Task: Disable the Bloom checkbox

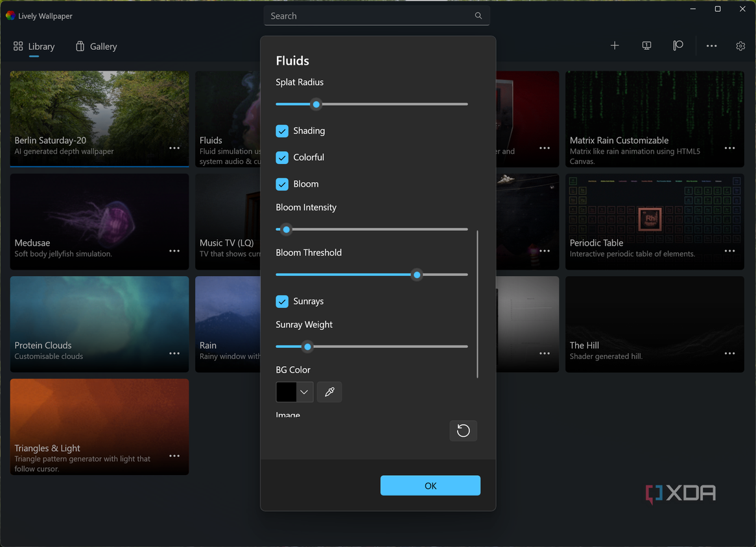Action: (x=282, y=184)
